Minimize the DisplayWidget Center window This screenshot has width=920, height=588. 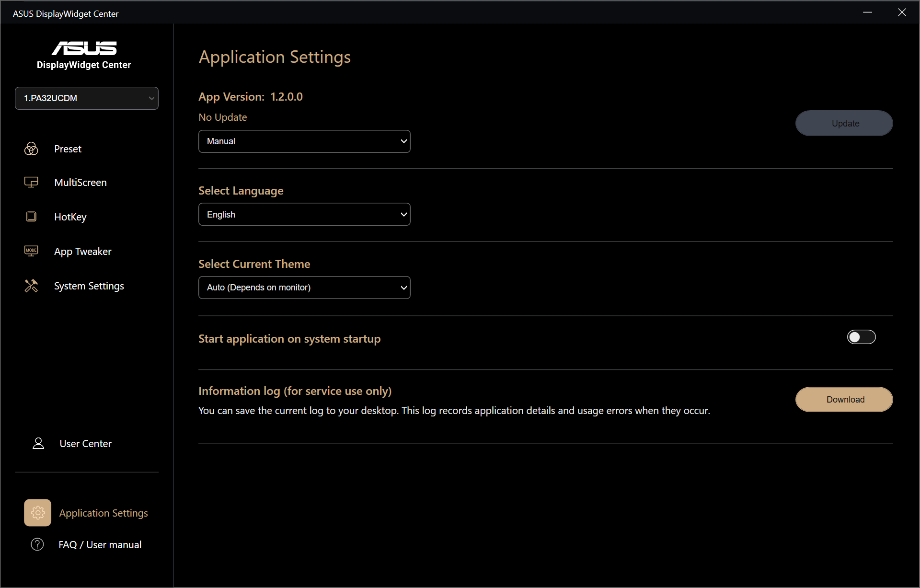pos(867,12)
